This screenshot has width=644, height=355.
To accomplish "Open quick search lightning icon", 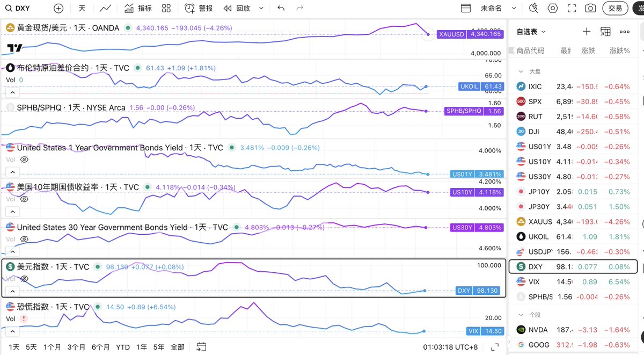I will (x=533, y=8).
